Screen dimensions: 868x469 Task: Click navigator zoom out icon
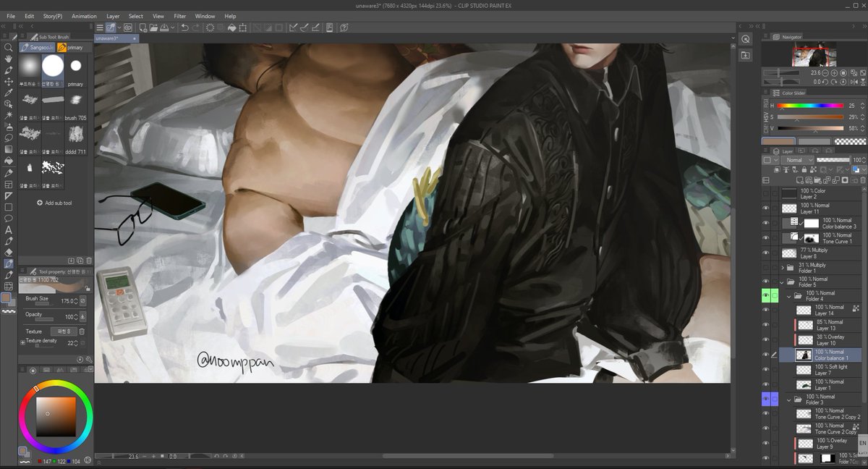825,72
